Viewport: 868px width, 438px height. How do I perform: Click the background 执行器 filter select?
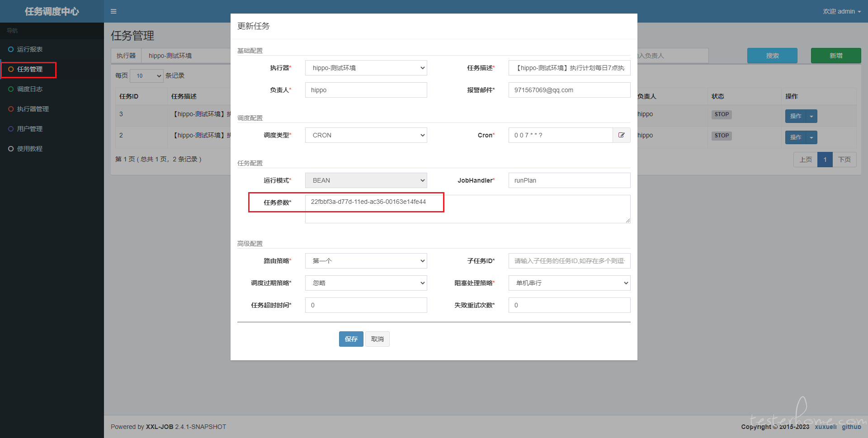tap(186, 56)
